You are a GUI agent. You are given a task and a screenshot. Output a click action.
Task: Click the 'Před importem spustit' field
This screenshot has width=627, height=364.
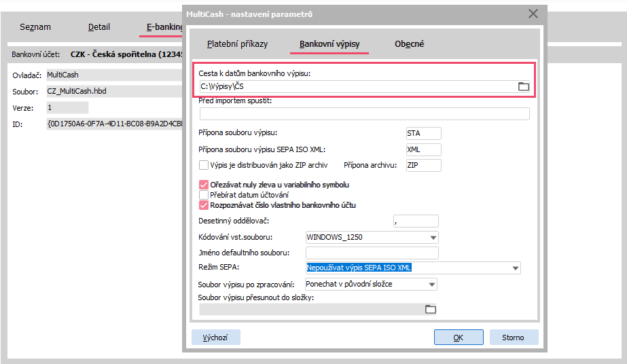(365, 113)
